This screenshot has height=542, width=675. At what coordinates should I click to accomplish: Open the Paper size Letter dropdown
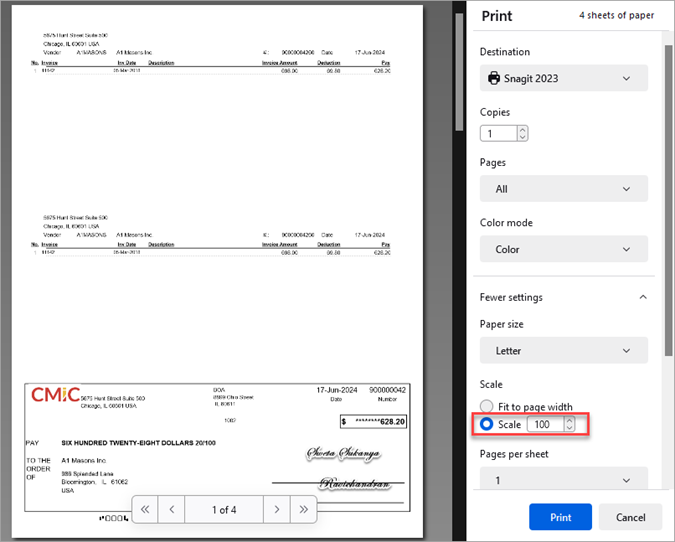click(x=564, y=350)
